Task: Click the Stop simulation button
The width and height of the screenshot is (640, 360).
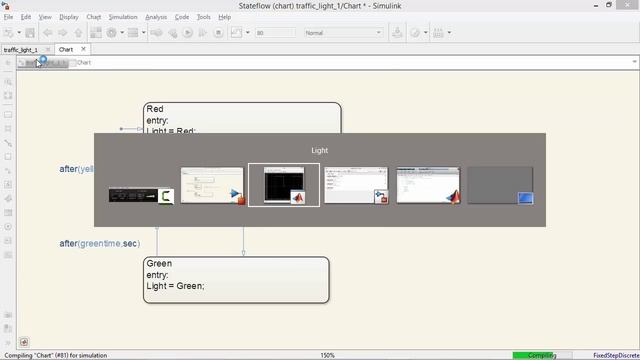Action: click(x=218, y=33)
